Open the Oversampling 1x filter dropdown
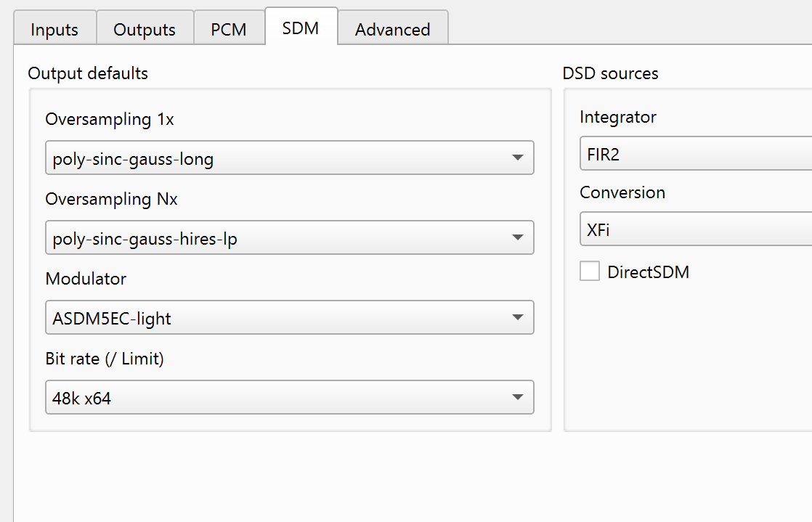Viewport: 812px width, 522px height. 289,158
